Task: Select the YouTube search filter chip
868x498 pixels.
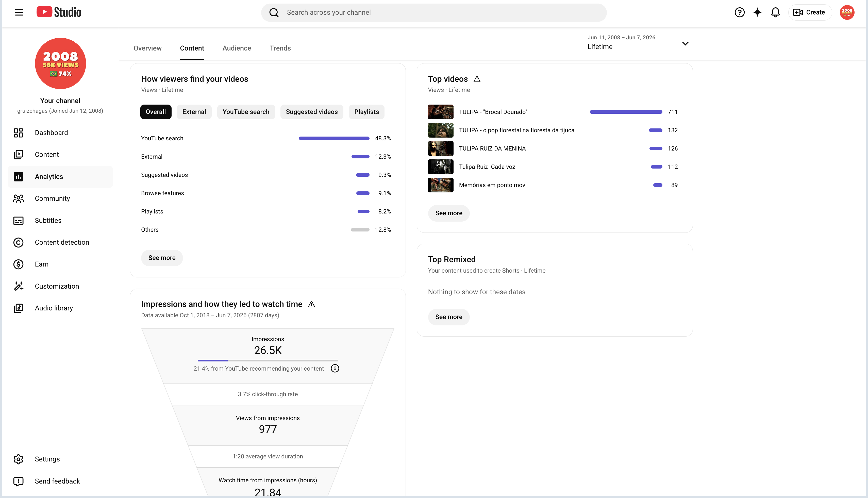Action: 246,112
